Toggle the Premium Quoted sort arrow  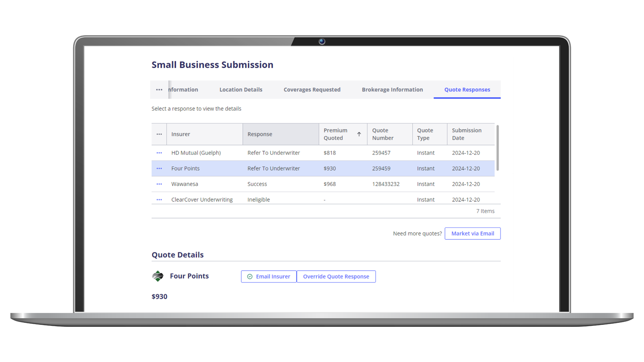point(359,134)
